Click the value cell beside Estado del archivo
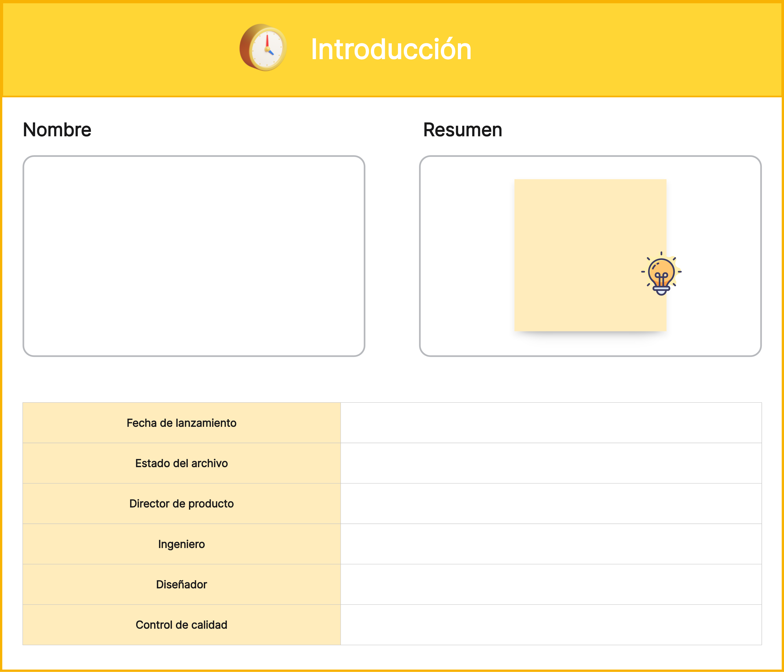Screen dimensions: 784x672 click(551, 463)
